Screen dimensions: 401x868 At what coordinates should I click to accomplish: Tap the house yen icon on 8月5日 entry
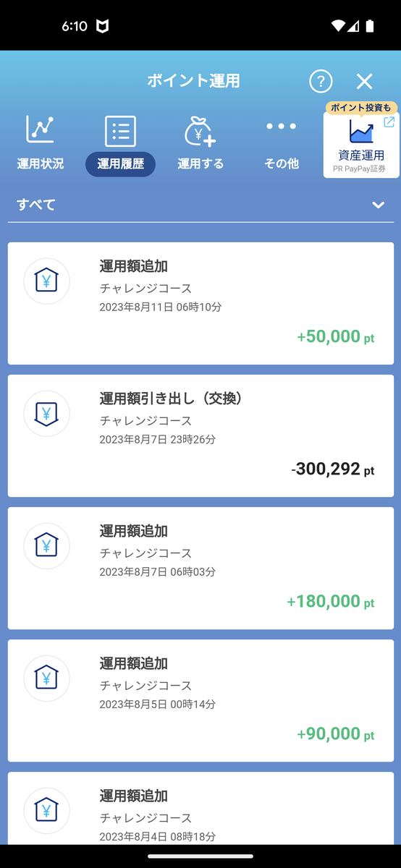pos(46,678)
